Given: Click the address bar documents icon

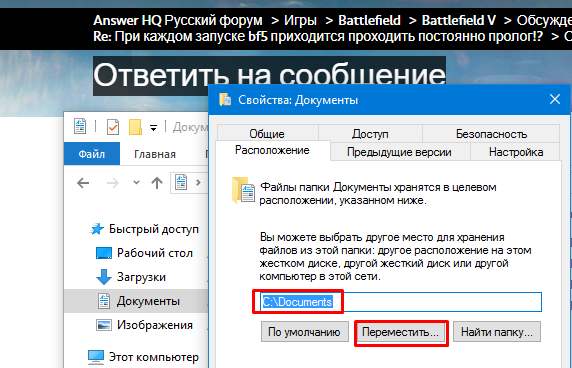Looking at the screenshot, I should (181, 182).
